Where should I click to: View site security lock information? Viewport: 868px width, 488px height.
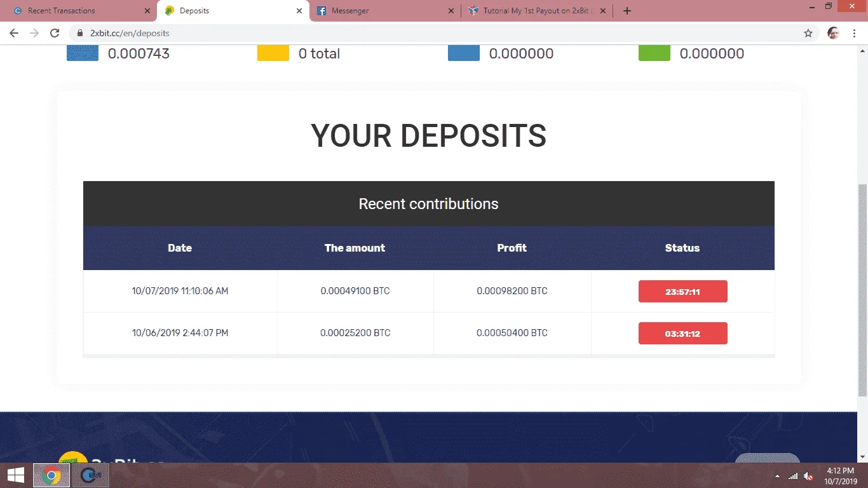click(x=80, y=33)
